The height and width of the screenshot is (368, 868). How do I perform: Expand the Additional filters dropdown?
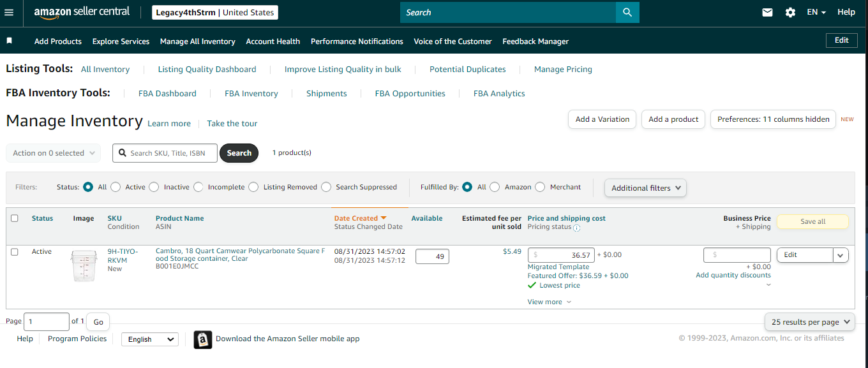[x=645, y=188]
